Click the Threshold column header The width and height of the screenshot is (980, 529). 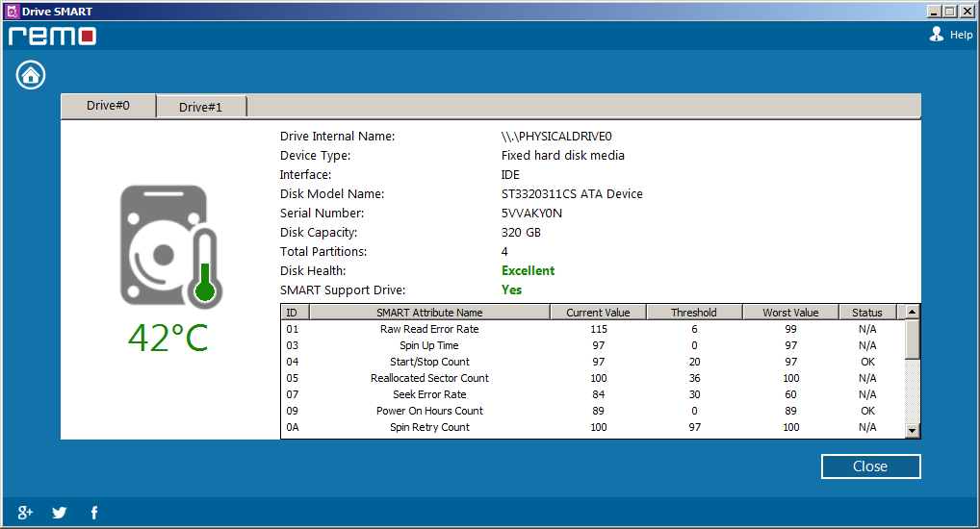[694, 313]
